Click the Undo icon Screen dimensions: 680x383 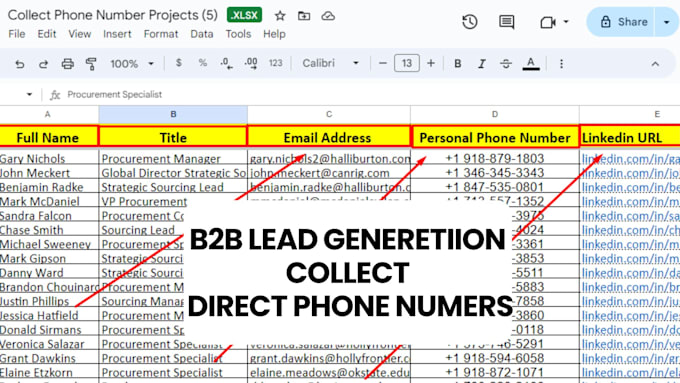click(x=20, y=64)
